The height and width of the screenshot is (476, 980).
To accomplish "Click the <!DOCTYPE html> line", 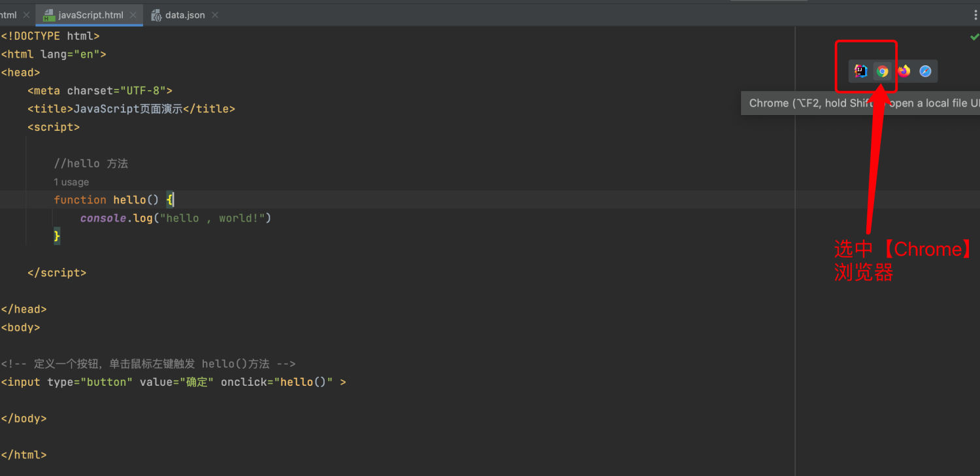I will pos(50,36).
